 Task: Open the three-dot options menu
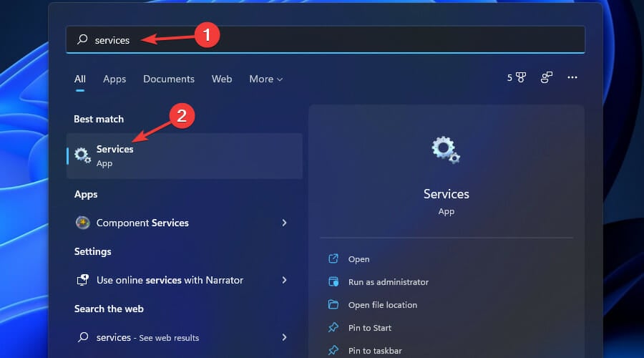pos(572,77)
